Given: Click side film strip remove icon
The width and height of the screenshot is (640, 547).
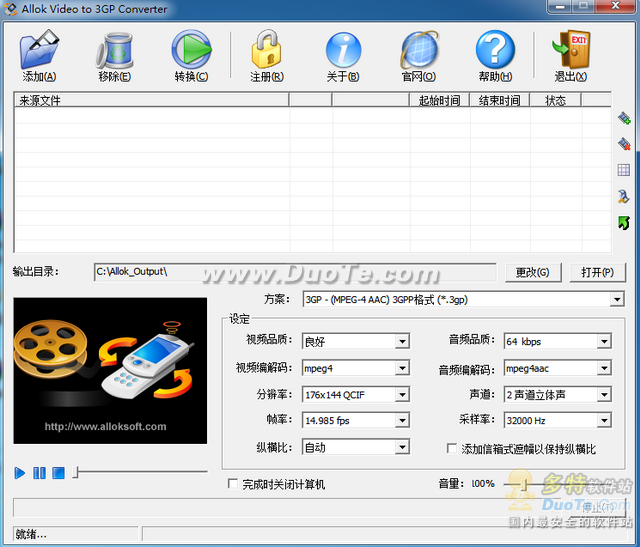Looking at the screenshot, I should click(x=624, y=144).
